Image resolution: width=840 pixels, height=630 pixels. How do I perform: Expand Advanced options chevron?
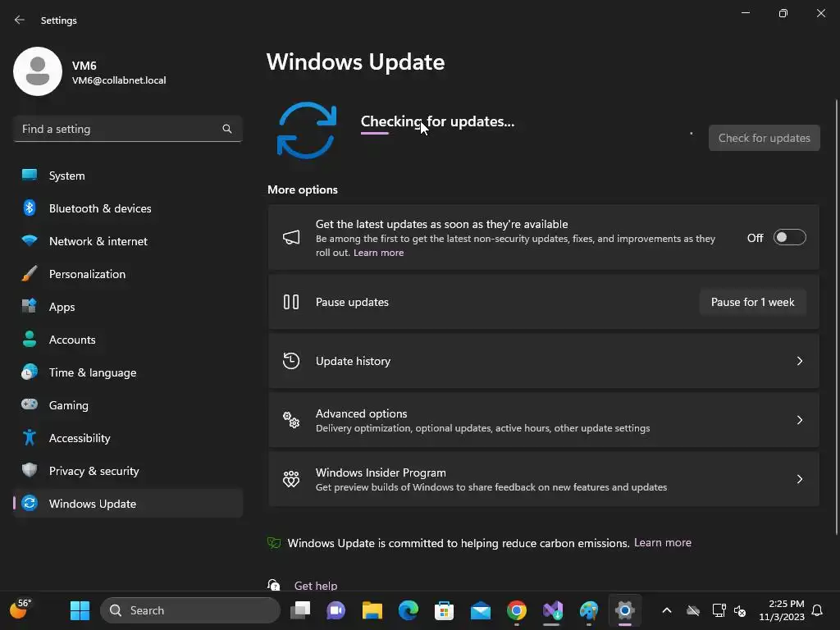(x=799, y=420)
